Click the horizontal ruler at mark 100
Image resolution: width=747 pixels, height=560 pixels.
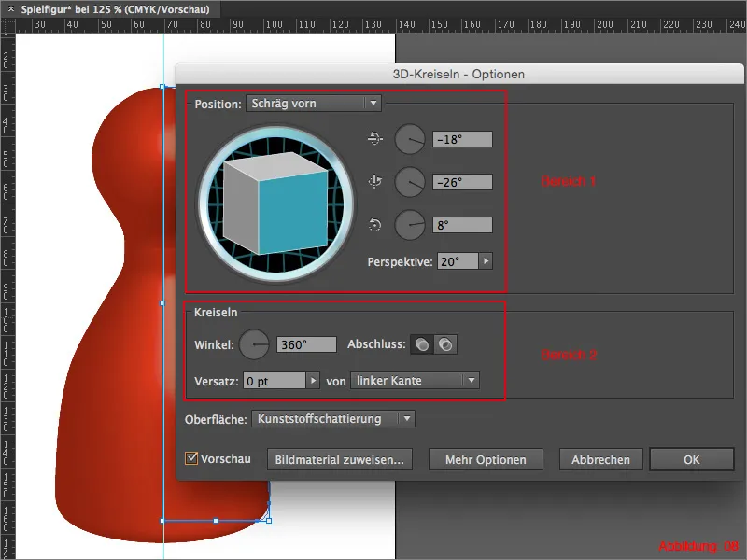[x=274, y=25]
